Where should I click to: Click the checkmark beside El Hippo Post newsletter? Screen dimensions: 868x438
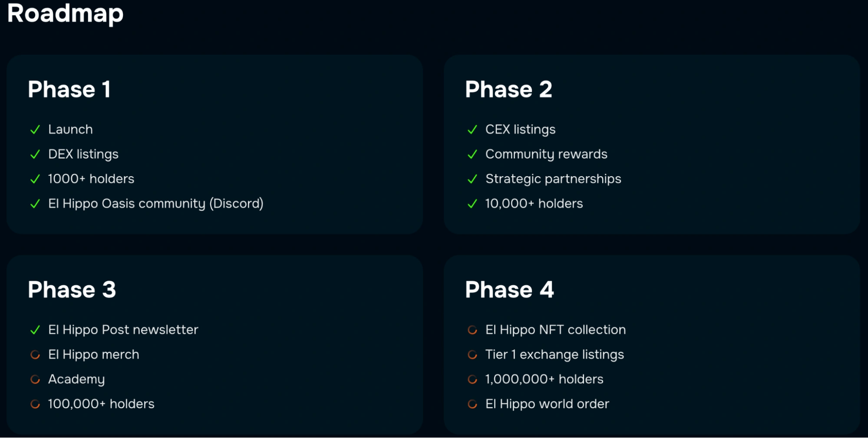[35, 330]
